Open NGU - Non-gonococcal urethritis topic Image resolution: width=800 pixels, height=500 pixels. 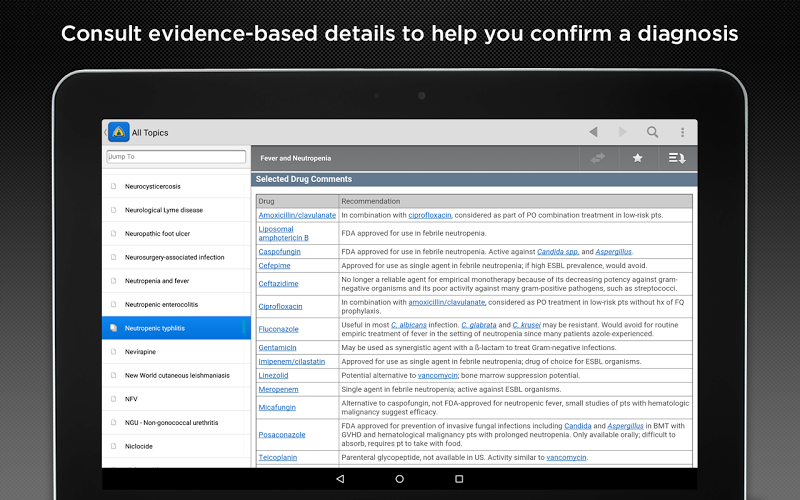tap(177, 422)
